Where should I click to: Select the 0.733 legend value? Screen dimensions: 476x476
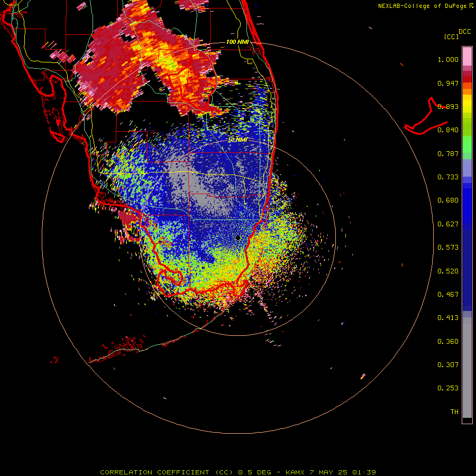point(448,177)
